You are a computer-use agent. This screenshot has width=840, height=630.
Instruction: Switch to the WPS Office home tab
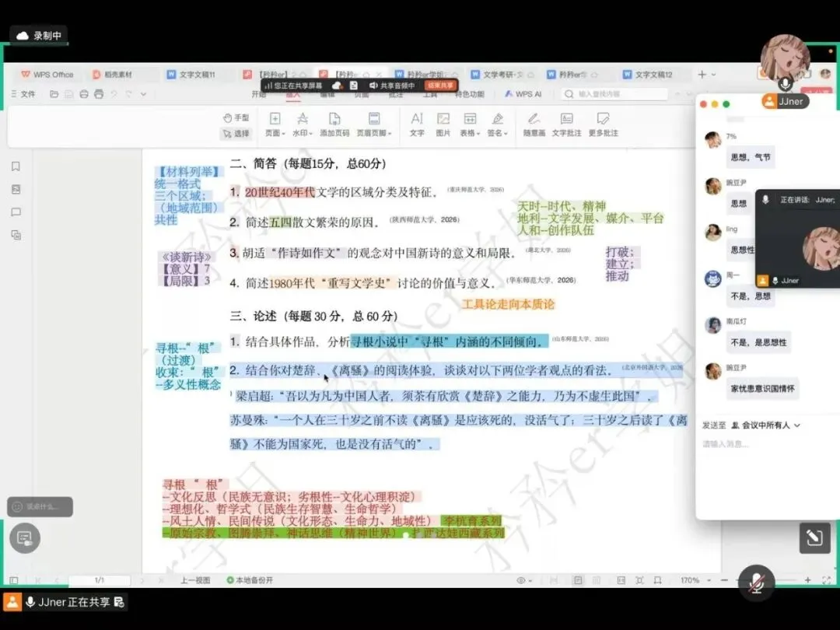point(47,75)
